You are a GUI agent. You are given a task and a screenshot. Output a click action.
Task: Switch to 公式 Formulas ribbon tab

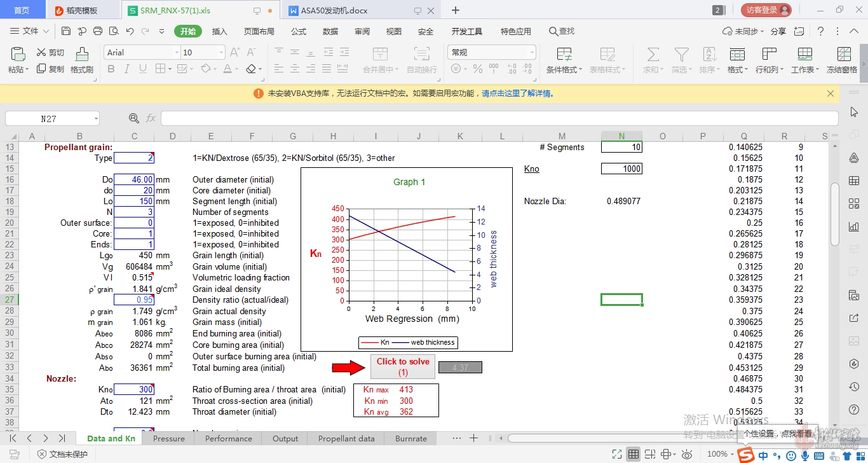point(299,31)
